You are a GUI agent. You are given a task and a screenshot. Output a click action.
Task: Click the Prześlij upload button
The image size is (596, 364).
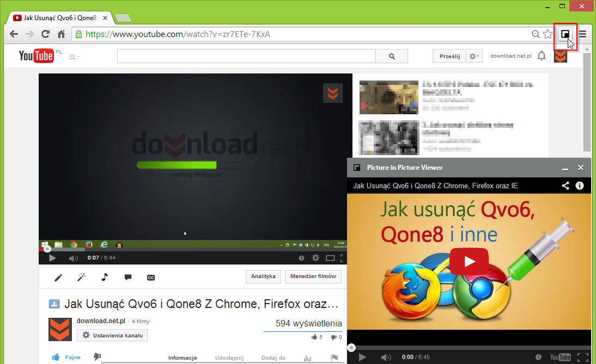pyautogui.click(x=449, y=56)
